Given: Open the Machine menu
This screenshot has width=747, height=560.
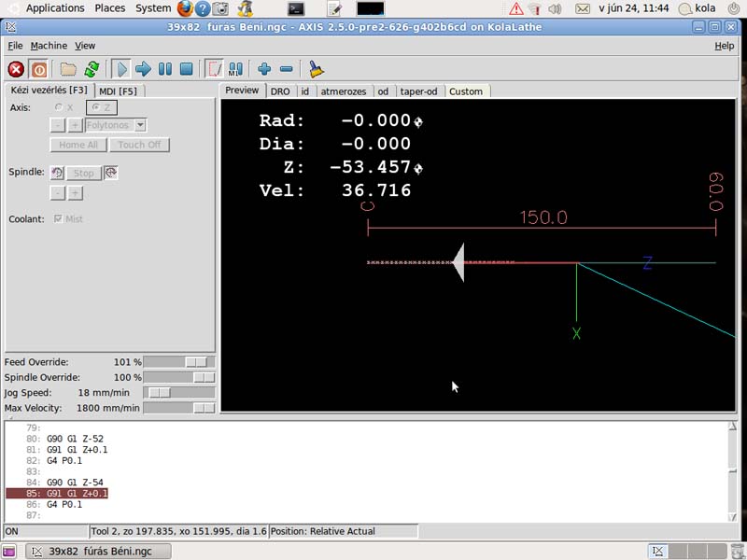Looking at the screenshot, I should click(x=49, y=46).
